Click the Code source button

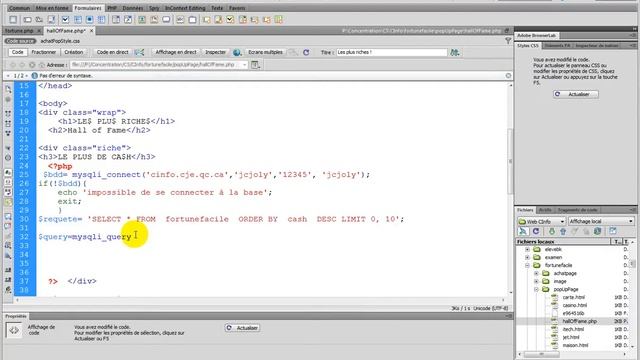coord(20,41)
